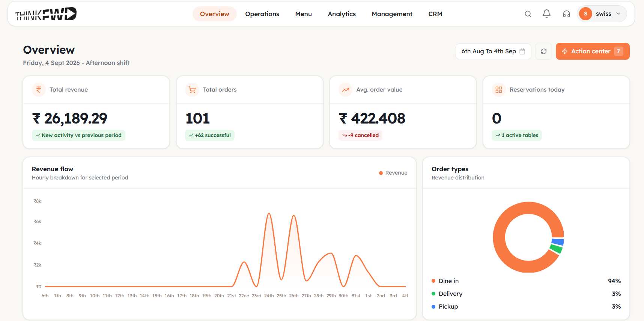
Task: Click the '-9 cancelled' badge
Action: 360,135
